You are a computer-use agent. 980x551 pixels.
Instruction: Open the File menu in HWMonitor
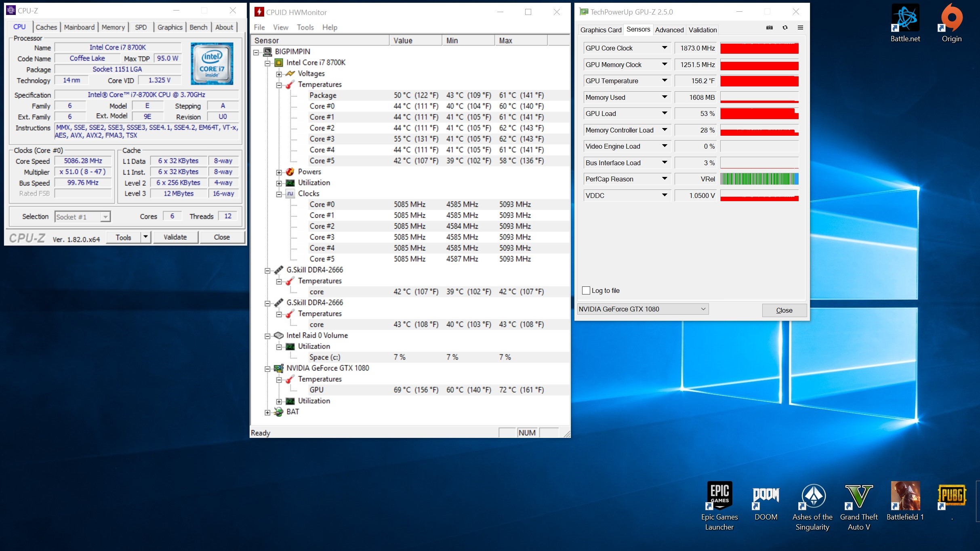(259, 27)
